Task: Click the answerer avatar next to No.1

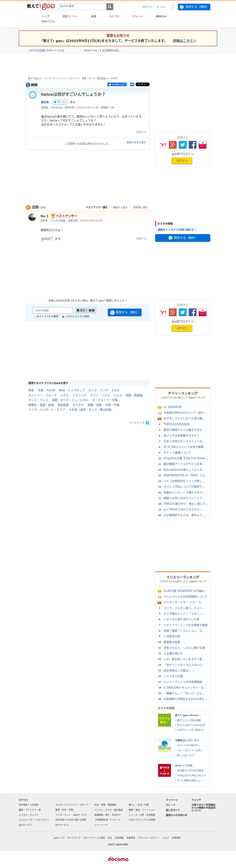Action: pyautogui.click(x=32, y=217)
